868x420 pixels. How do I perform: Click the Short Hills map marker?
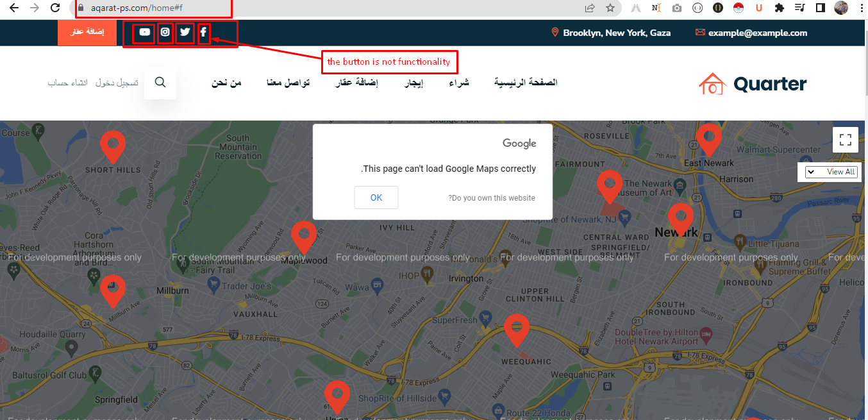coord(112,145)
